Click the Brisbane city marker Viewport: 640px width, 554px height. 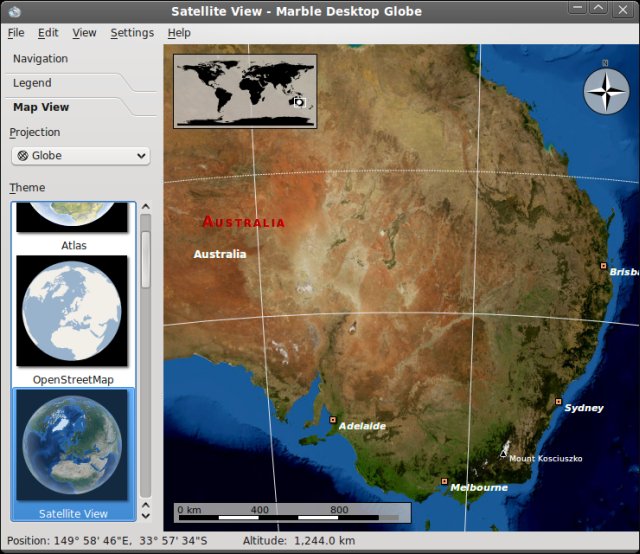click(x=603, y=266)
